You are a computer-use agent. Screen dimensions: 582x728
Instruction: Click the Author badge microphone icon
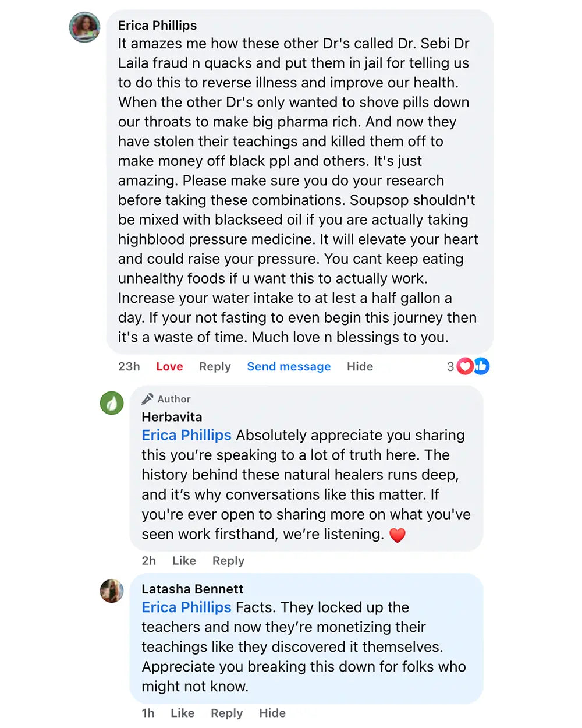pyautogui.click(x=148, y=399)
